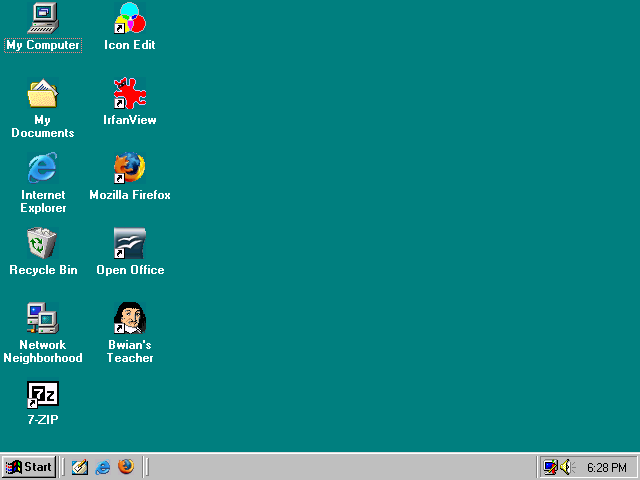Open the Start menu
The image size is (640, 480).
[29, 467]
